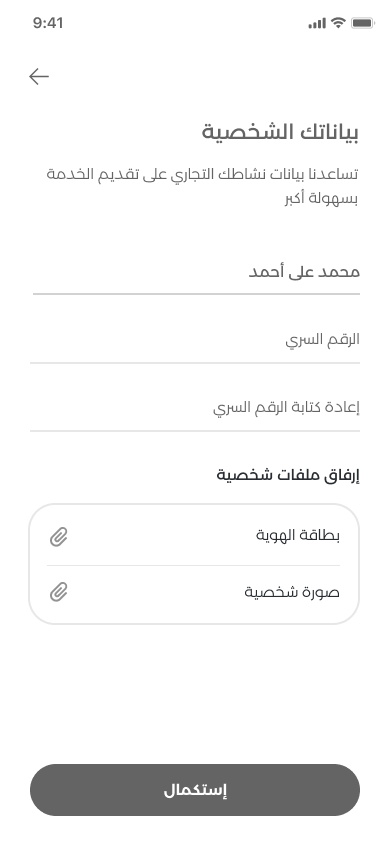Image resolution: width=390 pixels, height=844 pixels.
Task: Click the divider between attachment rows
Action: point(193,565)
